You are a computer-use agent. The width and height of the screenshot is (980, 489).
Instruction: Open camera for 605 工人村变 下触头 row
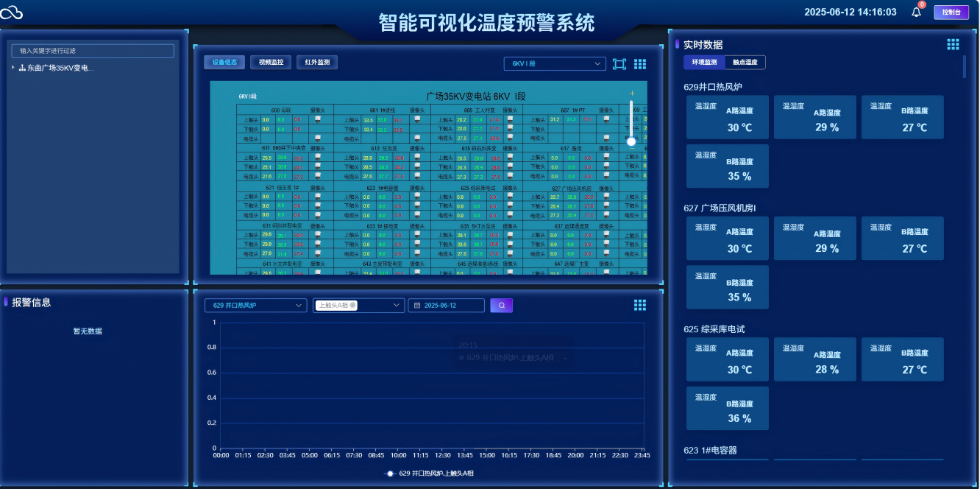click(510, 129)
